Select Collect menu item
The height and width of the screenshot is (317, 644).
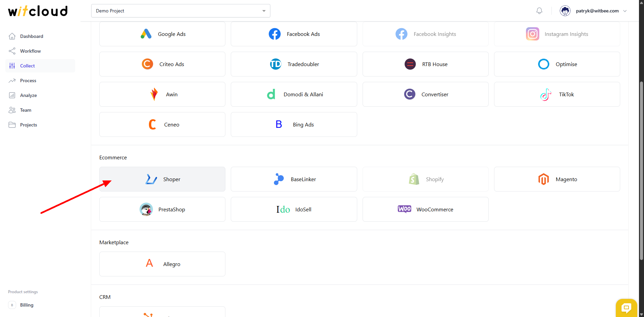(x=40, y=66)
